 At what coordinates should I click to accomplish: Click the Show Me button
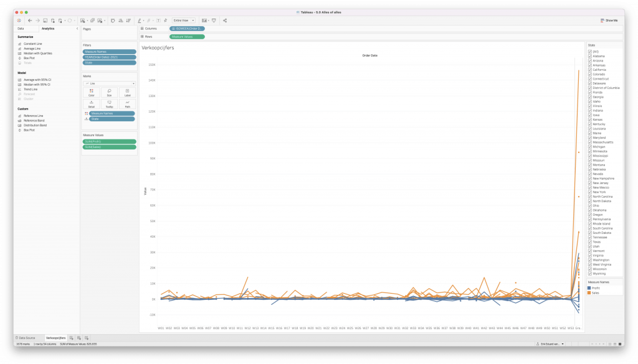(x=609, y=21)
